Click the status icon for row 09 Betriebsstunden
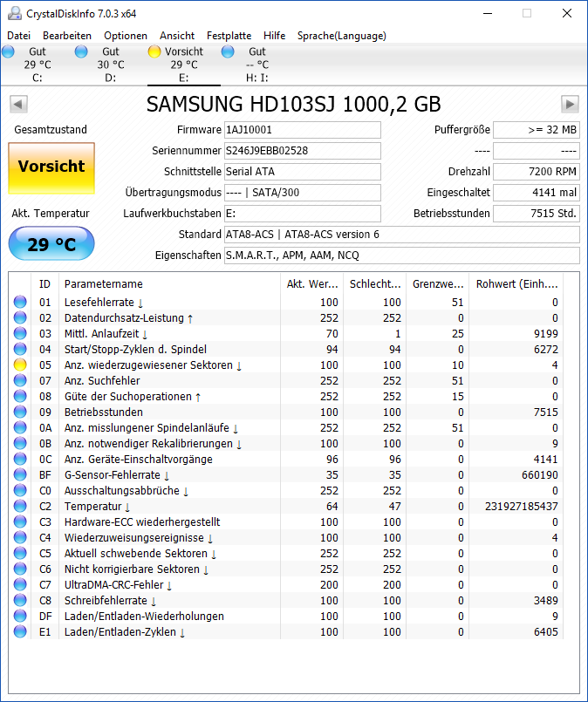 click(x=20, y=412)
